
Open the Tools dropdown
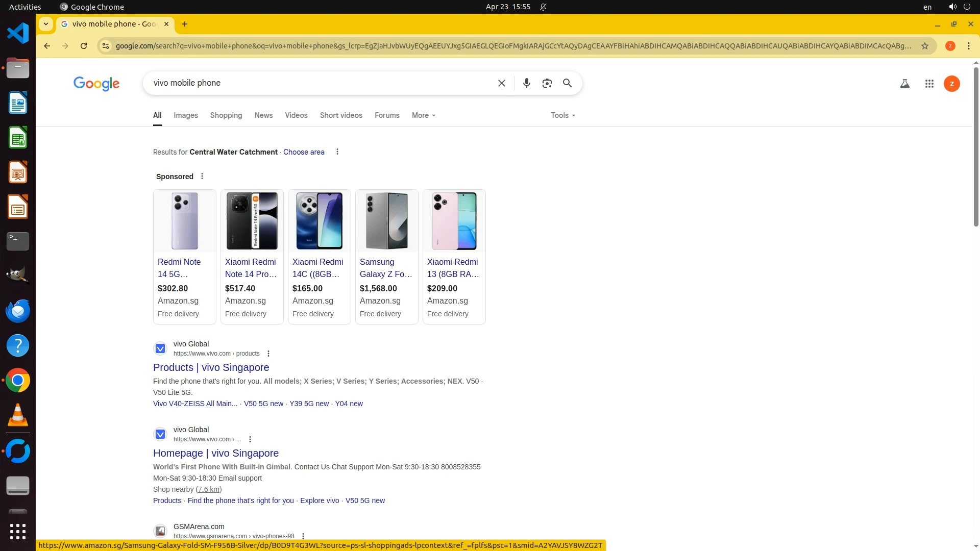562,115
